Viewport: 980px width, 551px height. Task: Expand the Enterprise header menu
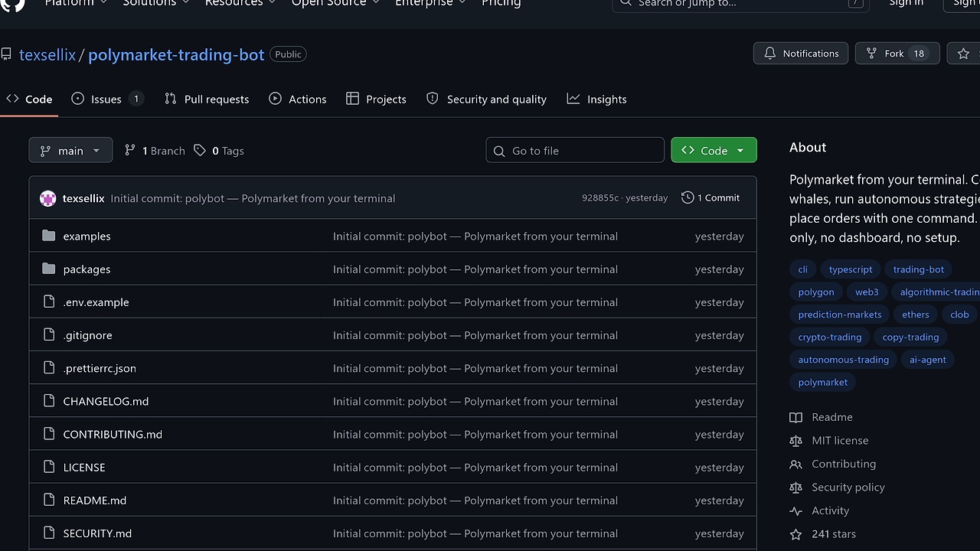pyautogui.click(x=430, y=3)
